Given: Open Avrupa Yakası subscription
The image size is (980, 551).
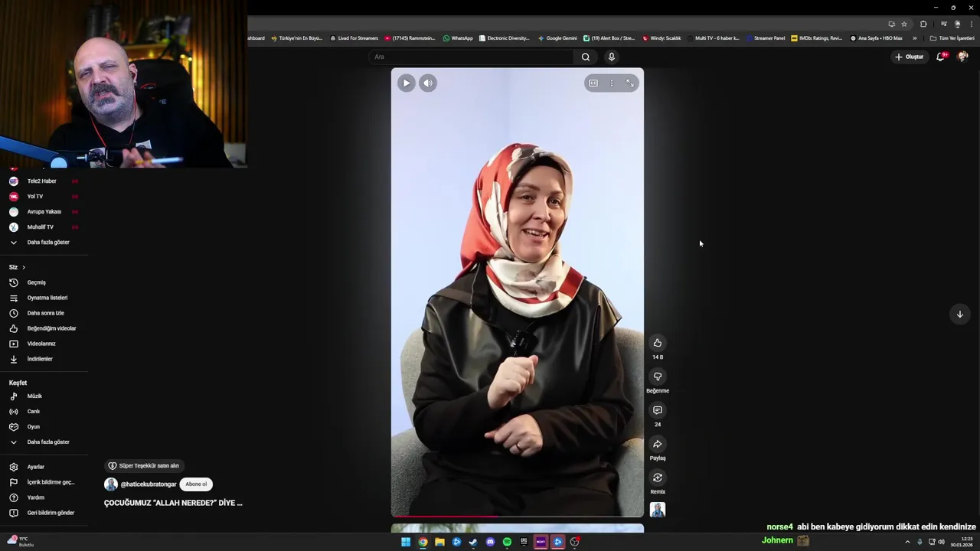Looking at the screenshot, I should click(44, 212).
